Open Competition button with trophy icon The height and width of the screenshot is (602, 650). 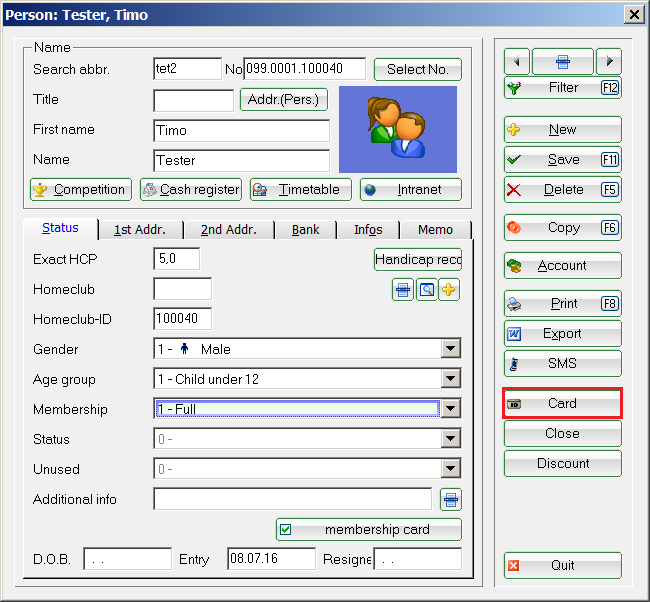81,190
